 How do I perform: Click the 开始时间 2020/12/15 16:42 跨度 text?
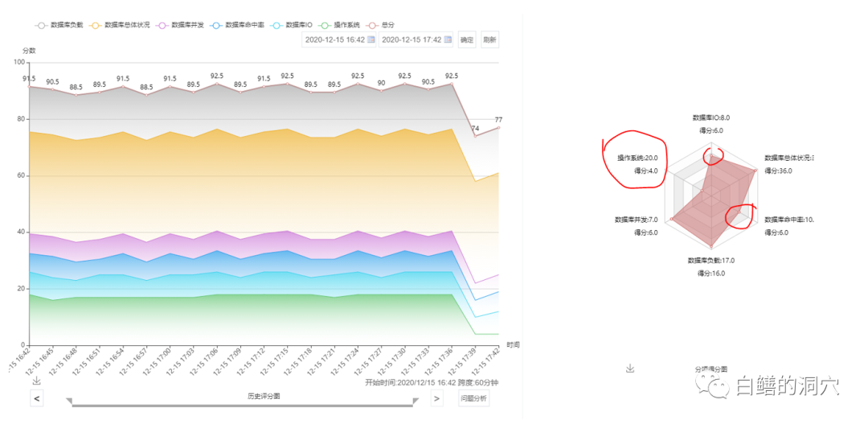click(x=432, y=382)
